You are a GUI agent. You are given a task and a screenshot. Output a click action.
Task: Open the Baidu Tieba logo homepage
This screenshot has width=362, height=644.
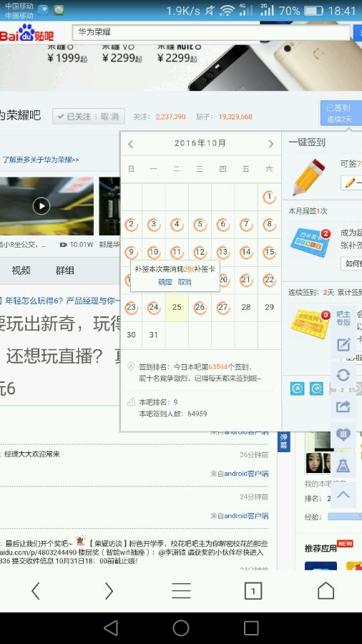[26, 33]
